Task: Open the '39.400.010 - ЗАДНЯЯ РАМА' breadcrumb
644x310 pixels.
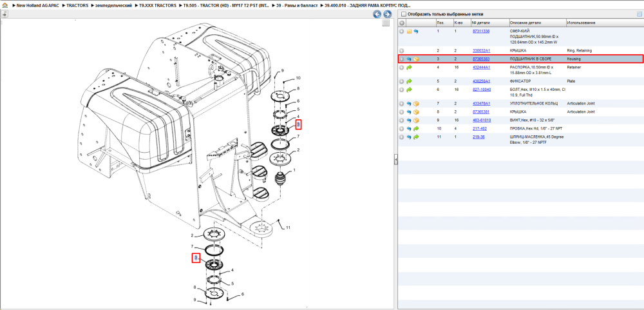Action: coord(367,5)
